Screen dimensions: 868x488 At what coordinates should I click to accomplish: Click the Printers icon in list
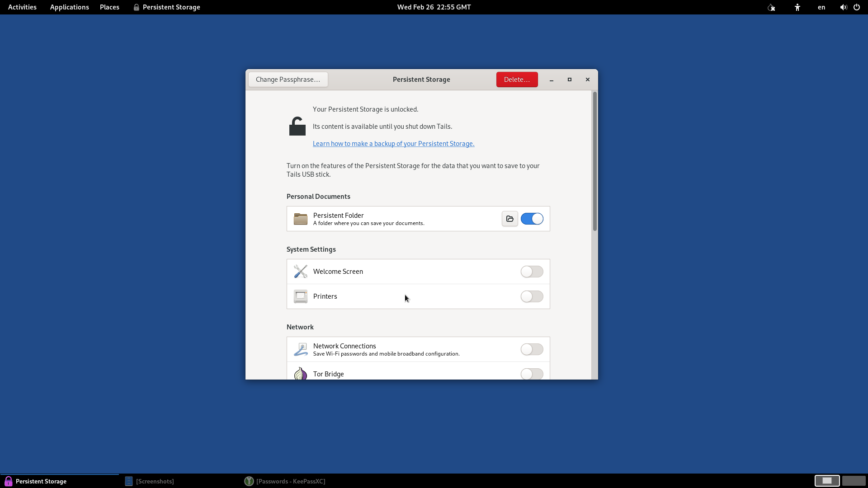(x=300, y=296)
